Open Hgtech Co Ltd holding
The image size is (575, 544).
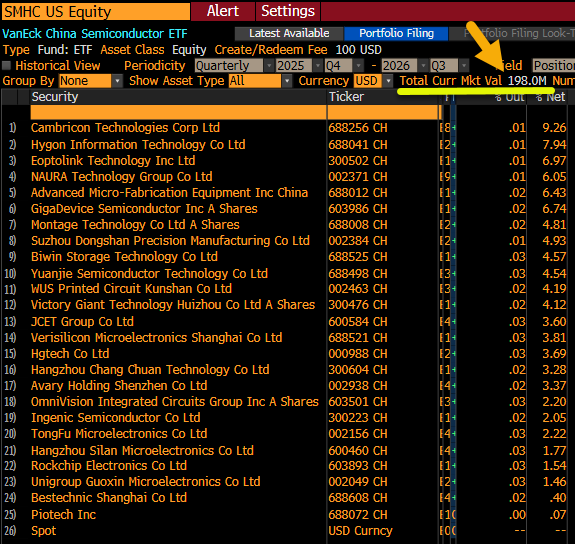pos(70,354)
